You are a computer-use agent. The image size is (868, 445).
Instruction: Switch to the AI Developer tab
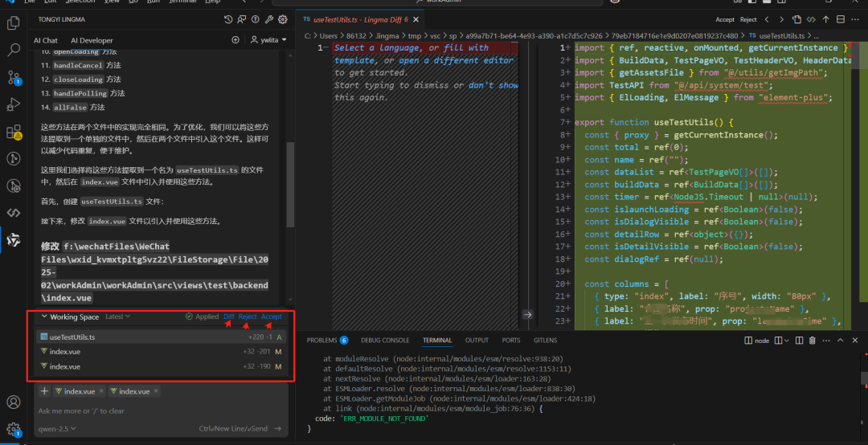click(92, 40)
